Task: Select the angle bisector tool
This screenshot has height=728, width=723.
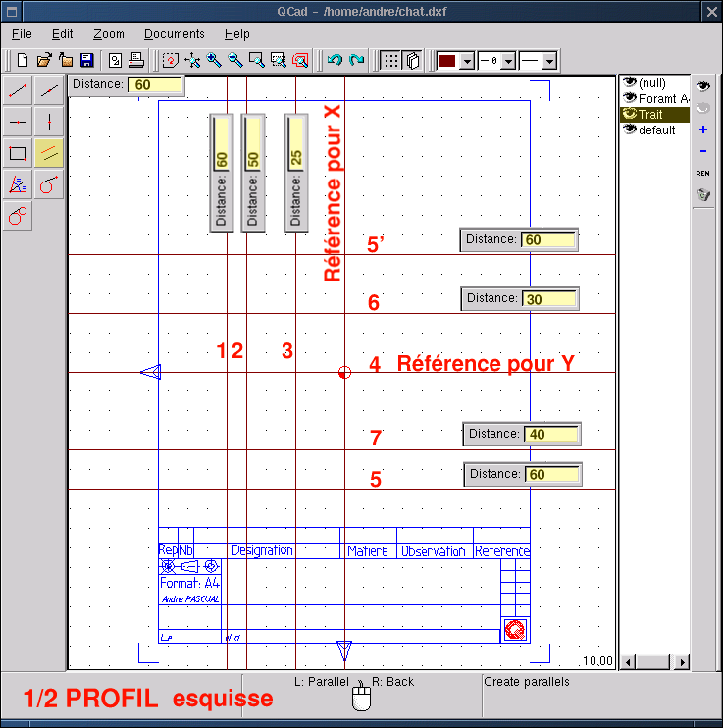Action: click(x=18, y=184)
